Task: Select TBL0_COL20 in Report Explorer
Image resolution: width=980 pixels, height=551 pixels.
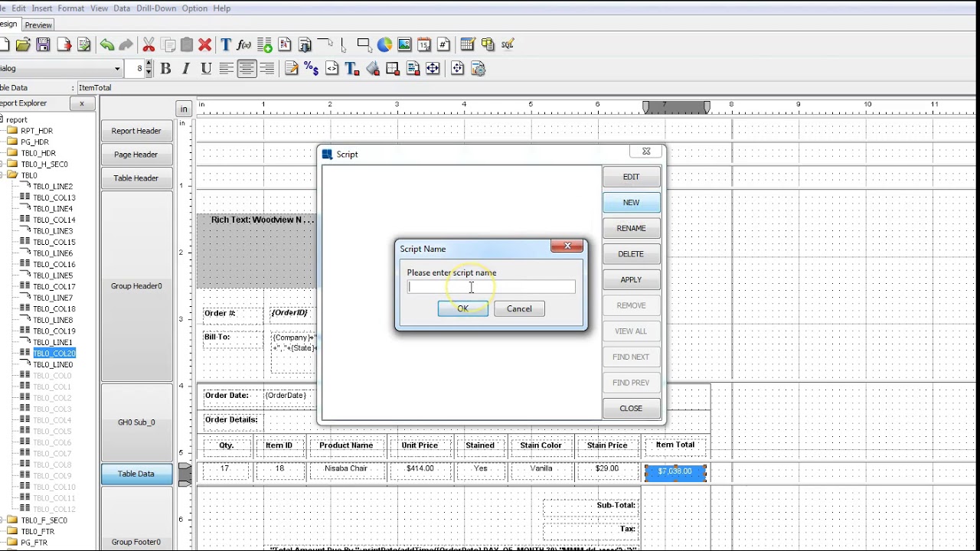Action: pos(54,354)
